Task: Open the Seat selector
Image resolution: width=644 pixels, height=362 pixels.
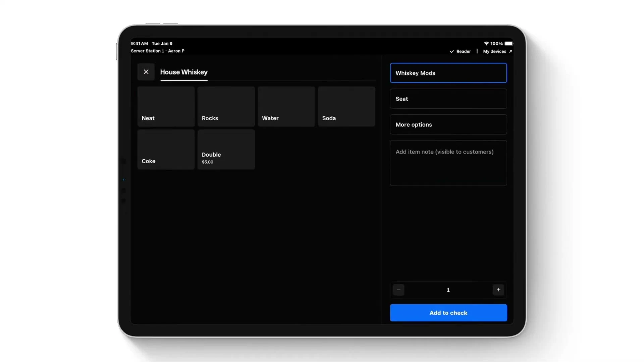Action: click(x=448, y=99)
